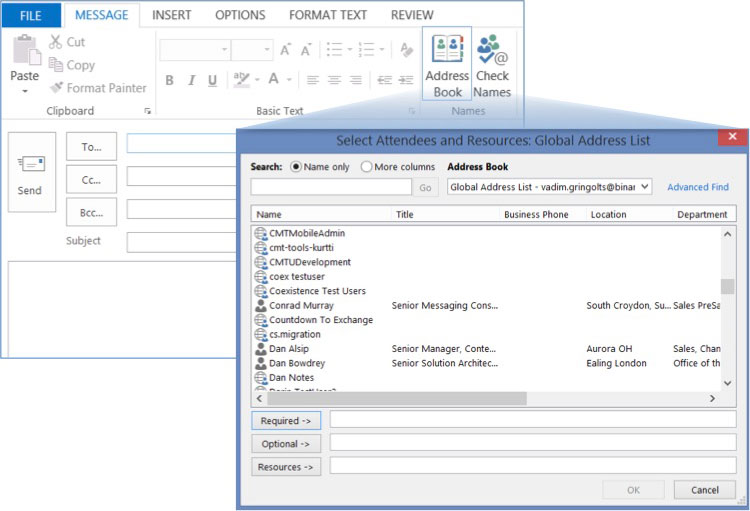
Task: Open Basic Text group dialog launcher
Action: coord(412,111)
